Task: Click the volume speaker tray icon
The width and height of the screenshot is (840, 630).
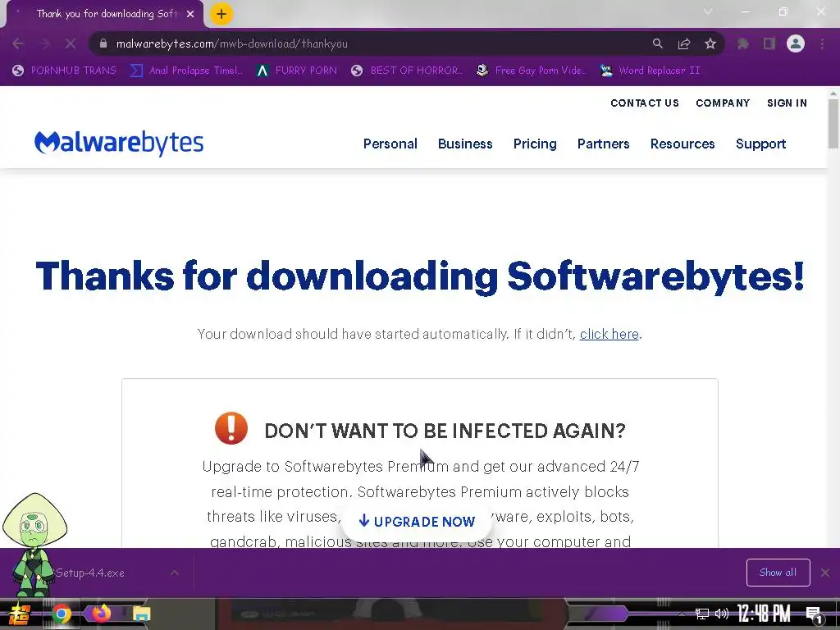Action: [x=722, y=614]
